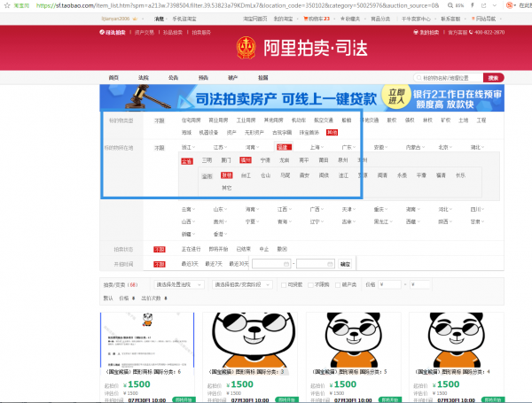Switch to the 公告 navigation tab
The width and height of the screenshot is (532, 403).
(x=173, y=78)
